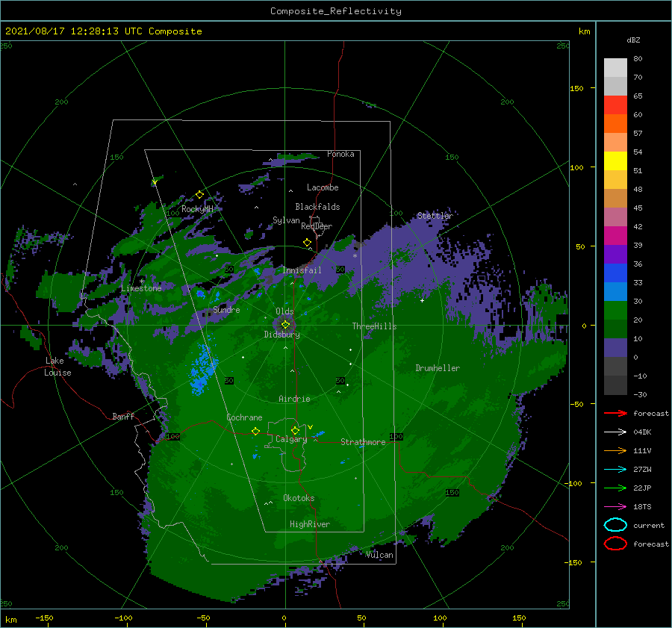Select bright green 20-30 dBZ swatch
This screenshot has height=628, width=672.
(x=615, y=310)
